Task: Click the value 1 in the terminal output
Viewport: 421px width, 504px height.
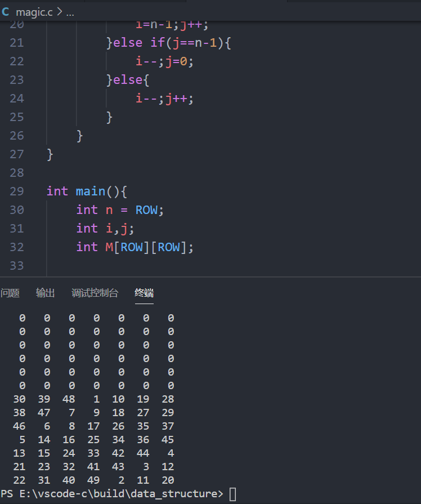Action: [x=96, y=399]
